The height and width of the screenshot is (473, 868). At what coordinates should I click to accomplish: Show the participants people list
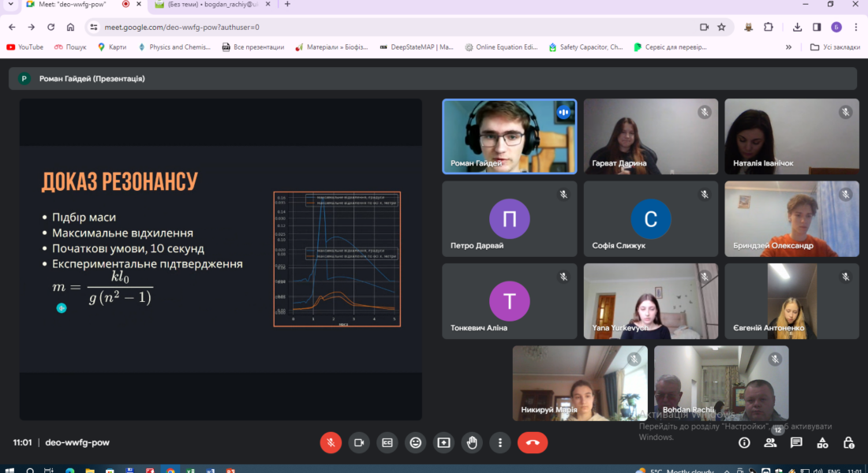[x=770, y=443]
